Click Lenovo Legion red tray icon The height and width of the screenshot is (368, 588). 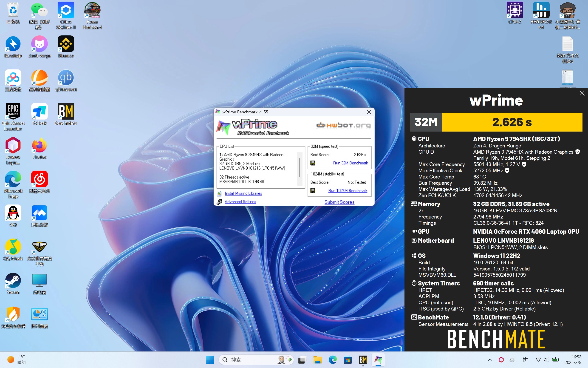(501, 360)
